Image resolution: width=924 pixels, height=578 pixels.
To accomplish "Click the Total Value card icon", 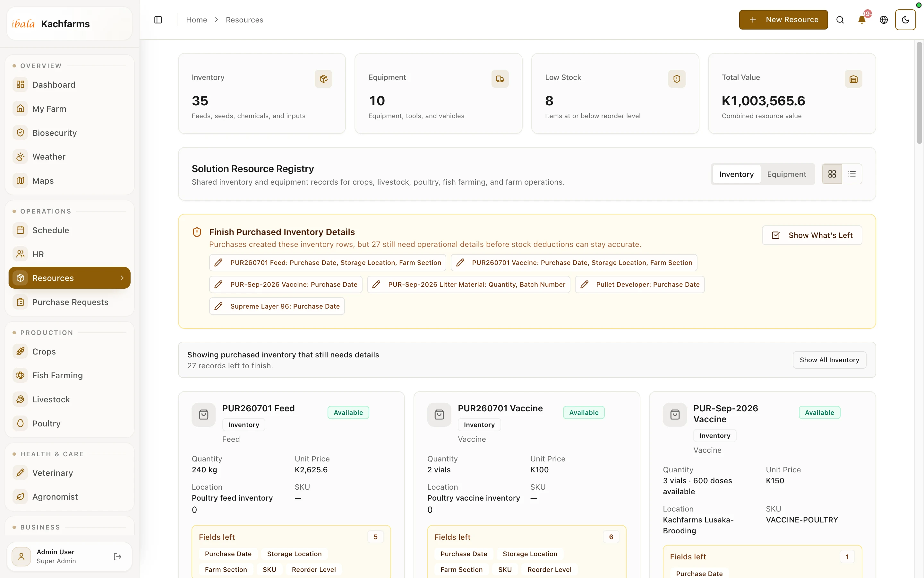I will tap(853, 79).
